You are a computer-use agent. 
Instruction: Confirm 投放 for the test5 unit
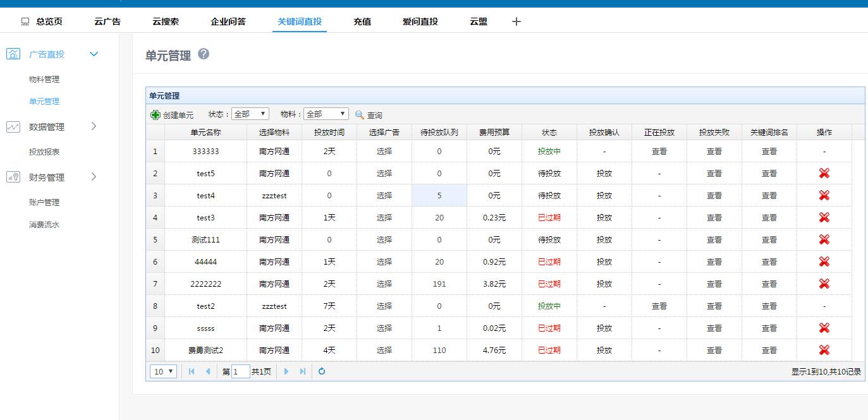click(604, 174)
